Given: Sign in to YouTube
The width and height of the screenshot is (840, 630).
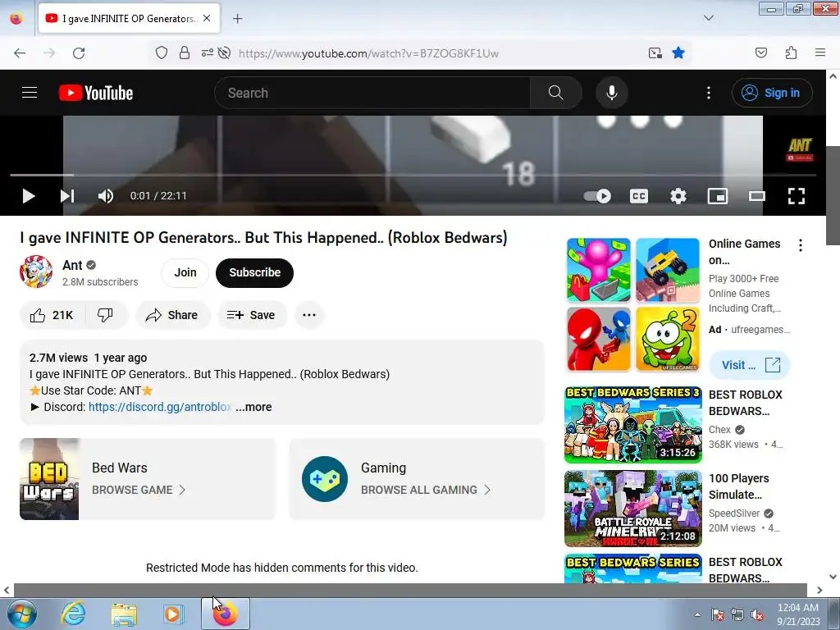Looking at the screenshot, I should [x=771, y=93].
